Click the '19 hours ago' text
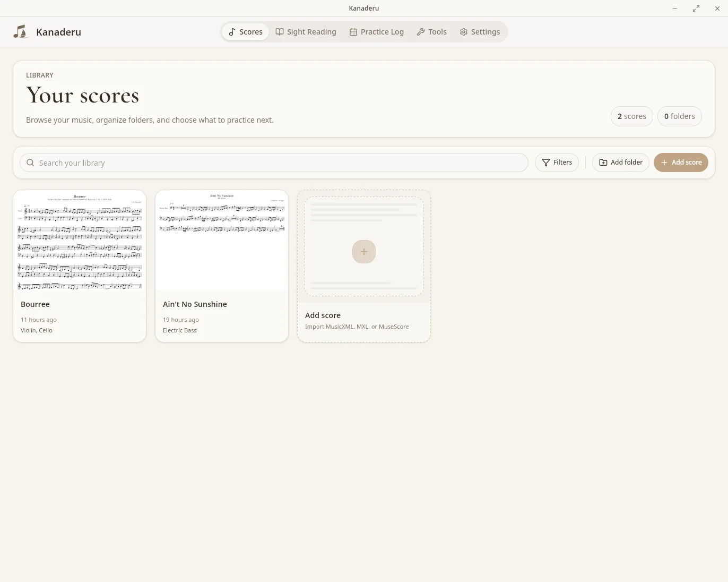 click(x=181, y=320)
